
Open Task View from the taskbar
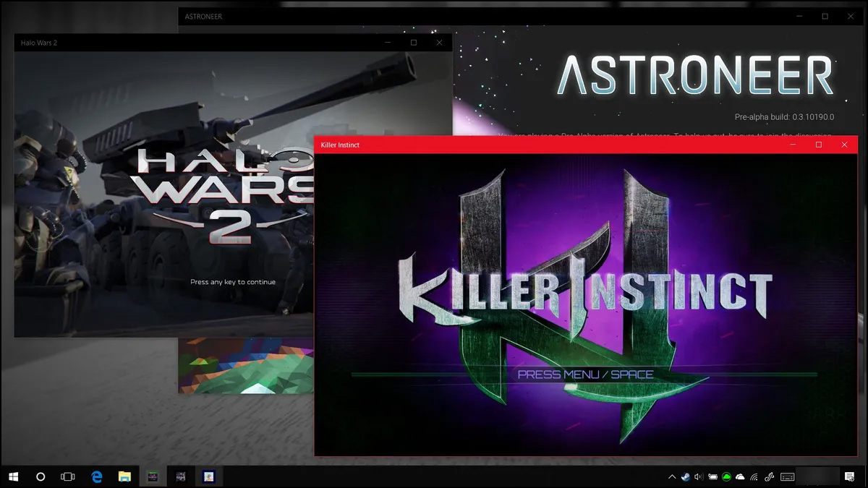68,476
